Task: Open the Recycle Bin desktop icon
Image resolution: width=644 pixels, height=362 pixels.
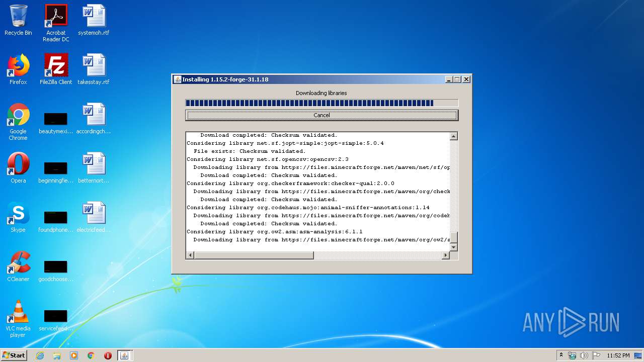Action: 18,20
